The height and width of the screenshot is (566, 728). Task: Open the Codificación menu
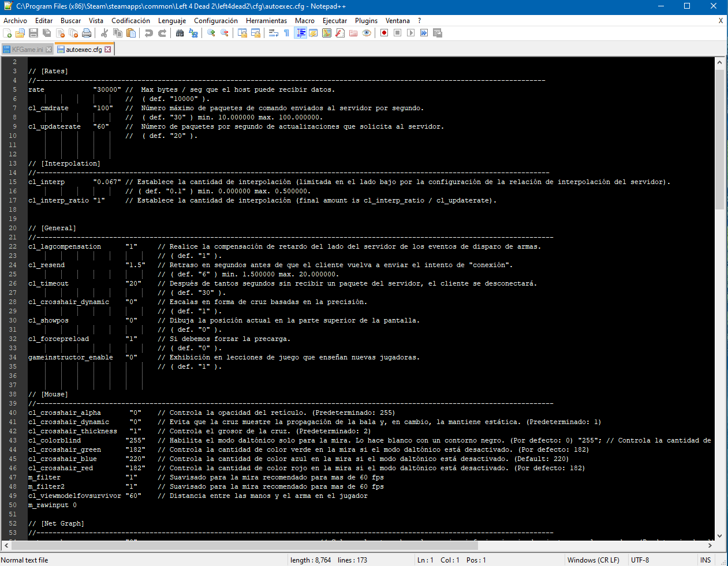coord(130,20)
